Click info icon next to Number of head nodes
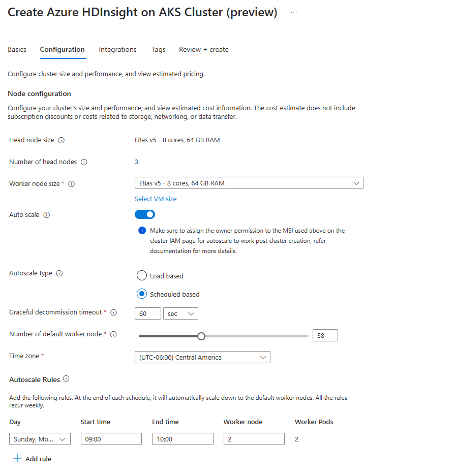The image size is (456, 476). (x=84, y=162)
